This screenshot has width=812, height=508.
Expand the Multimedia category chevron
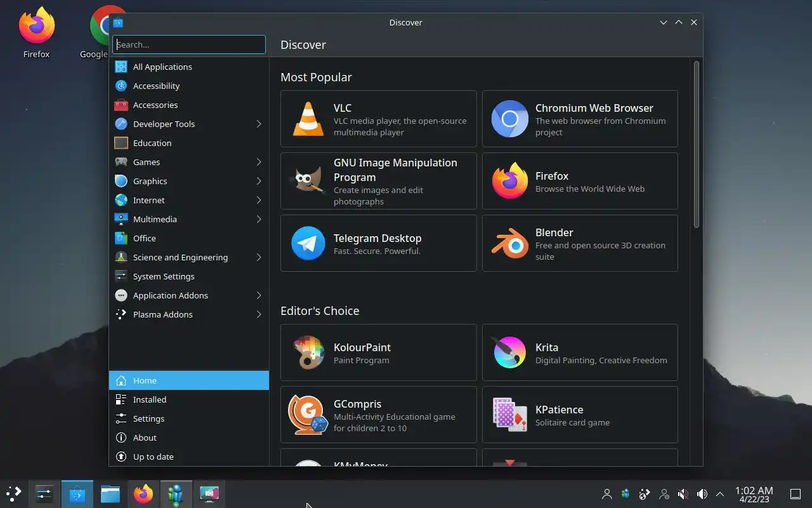tap(259, 219)
